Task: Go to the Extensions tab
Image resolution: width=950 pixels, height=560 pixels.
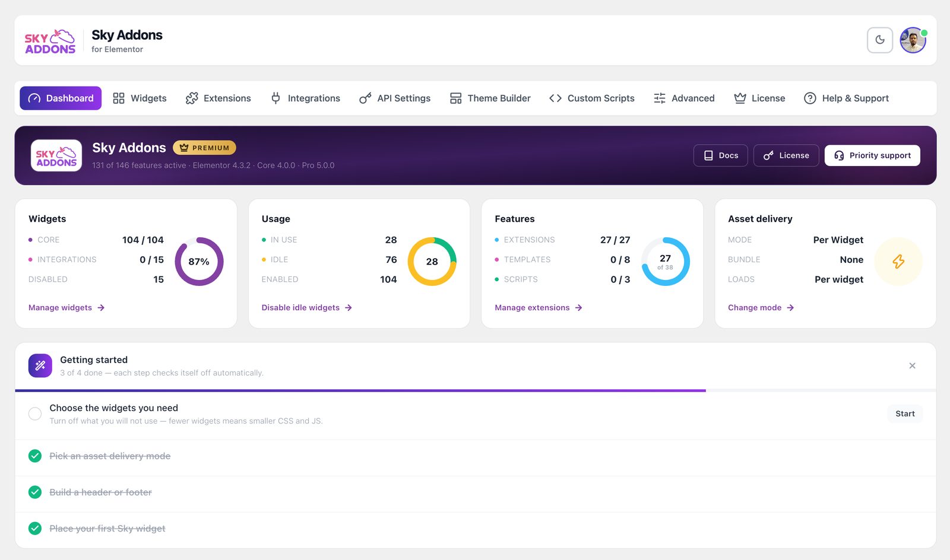Action: tap(218, 98)
